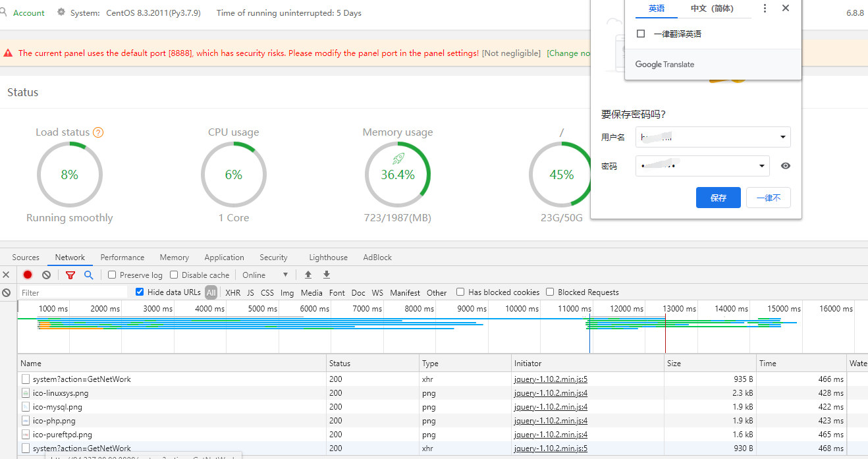Image resolution: width=868 pixels, height=459 pixels.
Task: Open the Online throttling dropdown
Action: click(265, 275)
